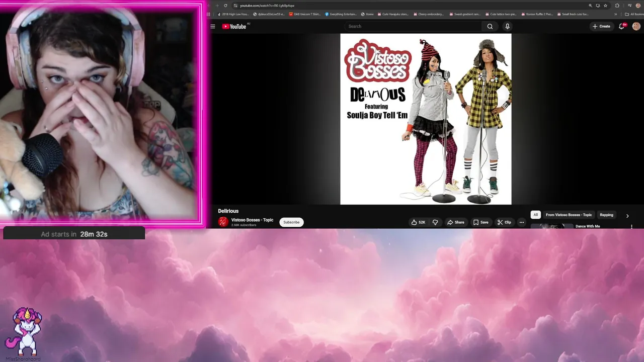
Task: Open options for the 'Dance With Me' video
Action: 631,226
